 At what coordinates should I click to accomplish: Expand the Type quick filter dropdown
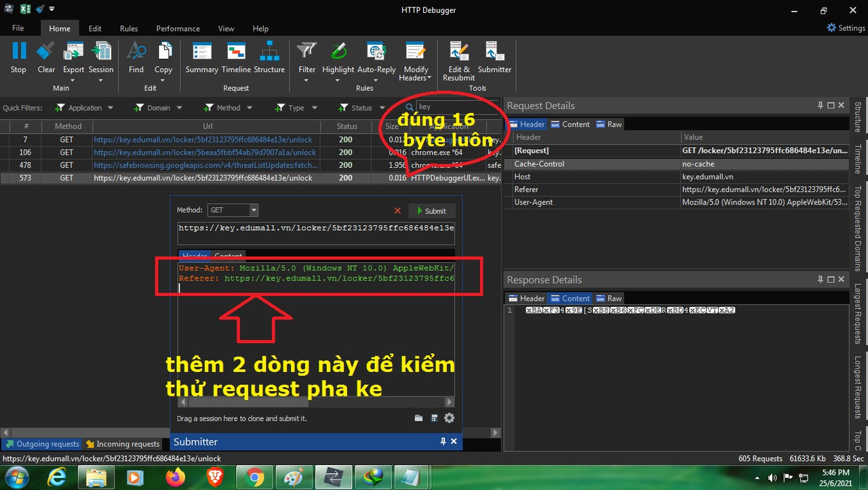point(314,108)
